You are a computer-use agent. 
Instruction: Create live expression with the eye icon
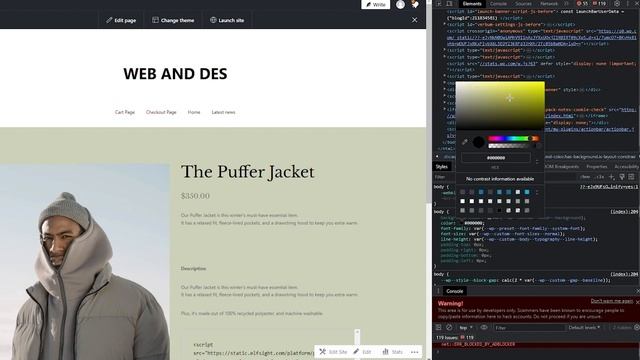484,327
